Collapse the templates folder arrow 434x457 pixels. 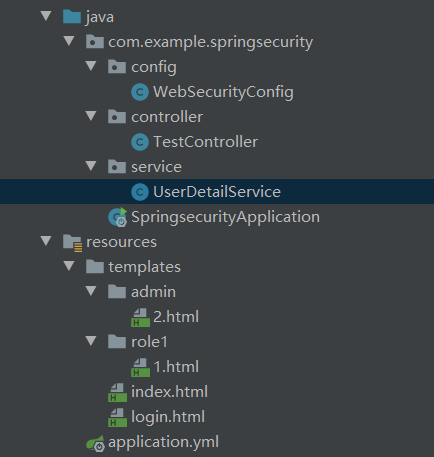click(x=69, y=266)
